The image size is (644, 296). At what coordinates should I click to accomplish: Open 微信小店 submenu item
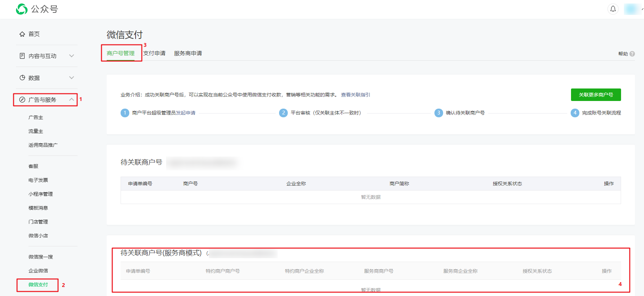click(38, 236)
